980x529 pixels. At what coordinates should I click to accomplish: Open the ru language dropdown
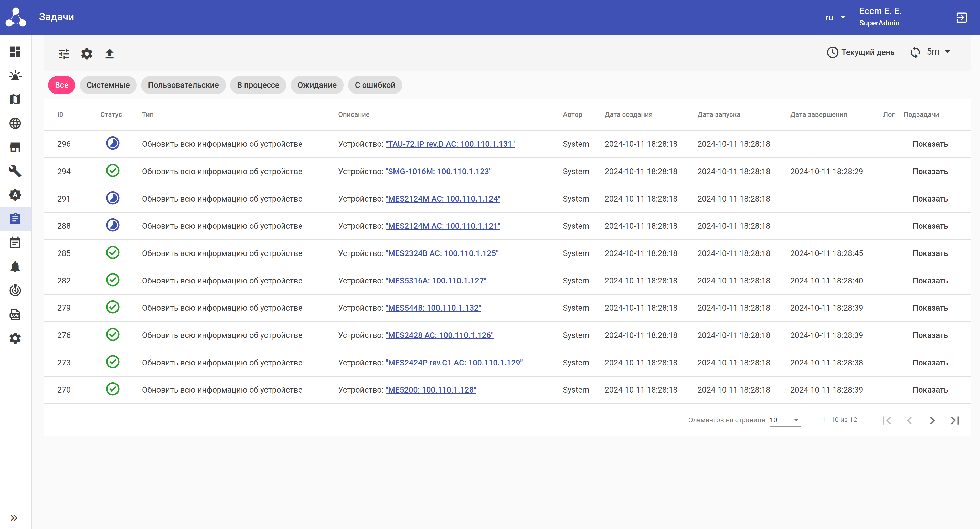tap(835, 17)
